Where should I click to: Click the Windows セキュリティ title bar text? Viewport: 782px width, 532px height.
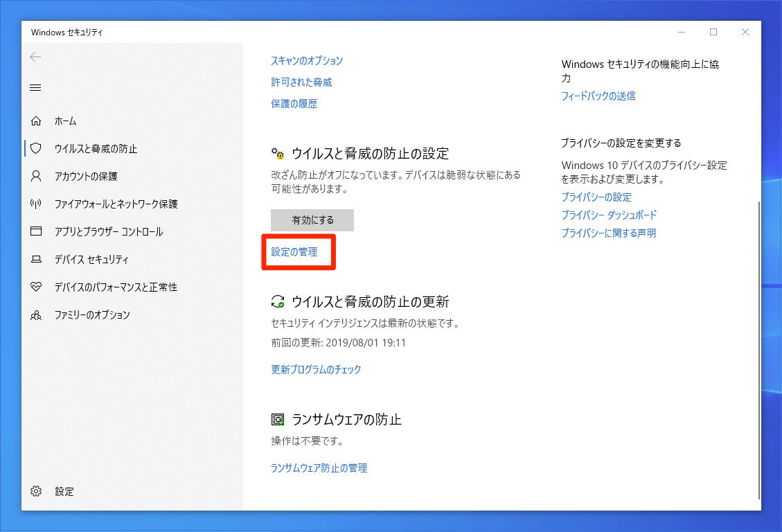point(66,33)
